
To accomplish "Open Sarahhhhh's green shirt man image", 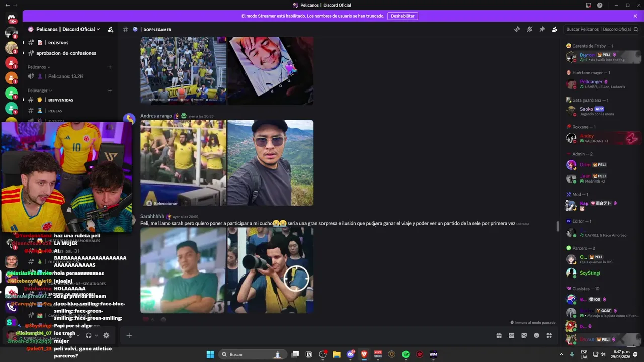I will coord(183,270).
